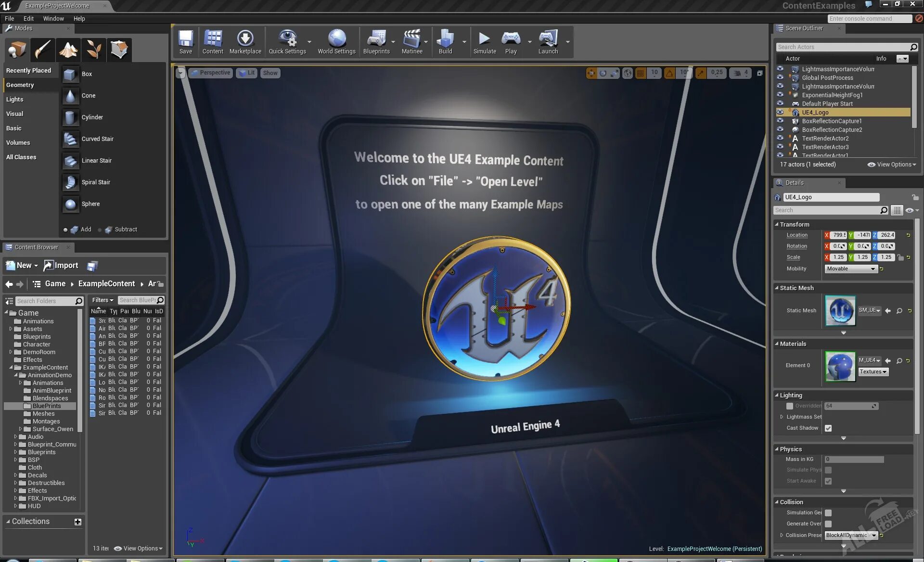
Task: Click the Materials Element 0 thumbnail swatch
Action: click(x=840, y=366)
